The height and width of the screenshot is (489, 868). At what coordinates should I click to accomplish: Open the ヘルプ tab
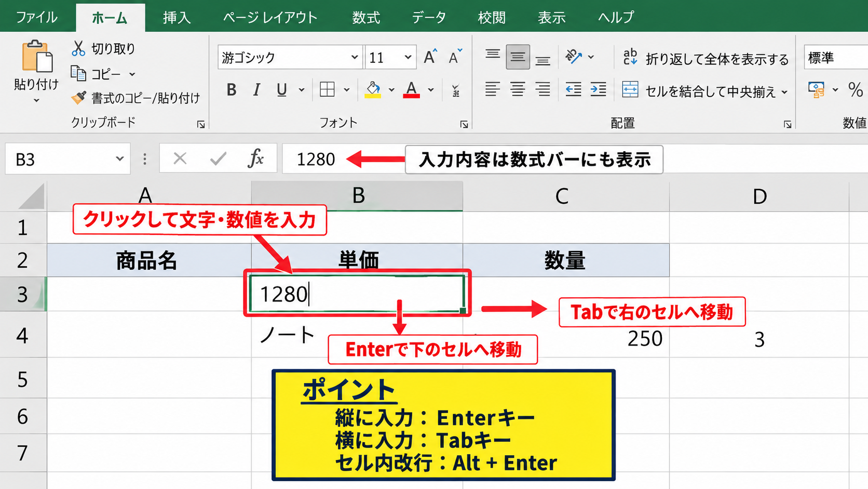[x=616, y=17]
